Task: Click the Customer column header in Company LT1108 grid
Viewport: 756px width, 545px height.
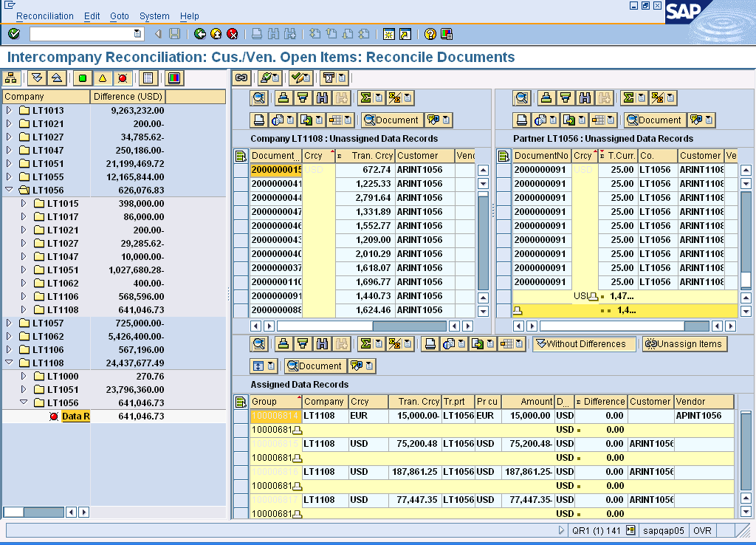Action: tap(425, 156)
